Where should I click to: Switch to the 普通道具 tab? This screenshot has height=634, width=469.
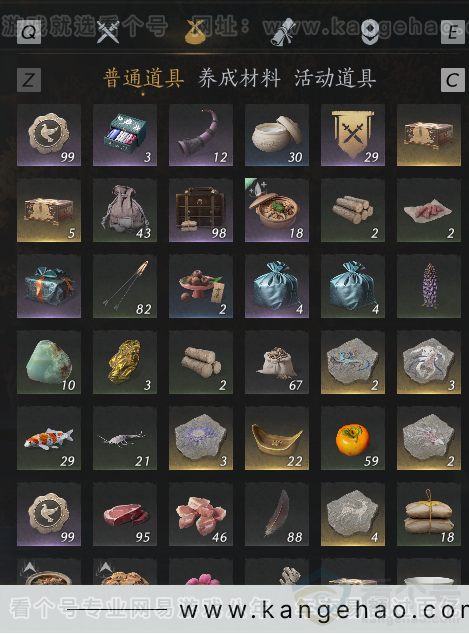pyautogui.click(x=144, y=78)
